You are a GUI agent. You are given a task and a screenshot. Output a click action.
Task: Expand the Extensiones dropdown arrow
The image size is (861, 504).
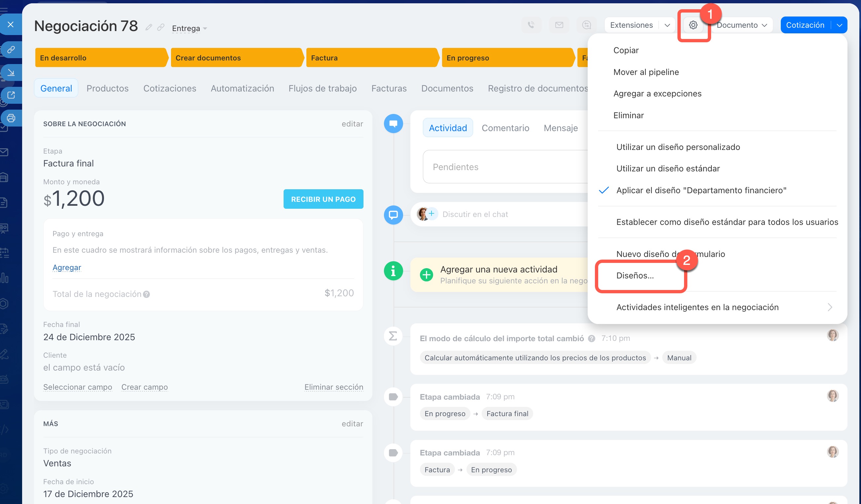click(x=667, y=25)
